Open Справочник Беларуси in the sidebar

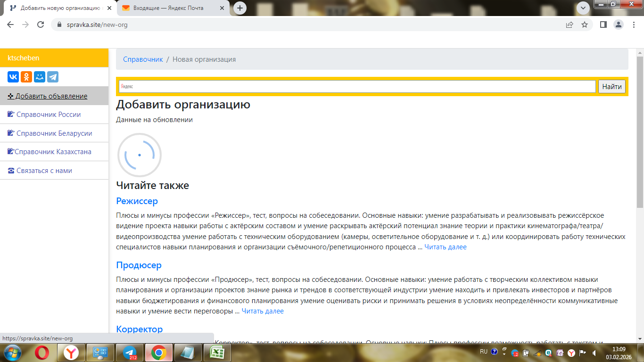pos(54,133)
